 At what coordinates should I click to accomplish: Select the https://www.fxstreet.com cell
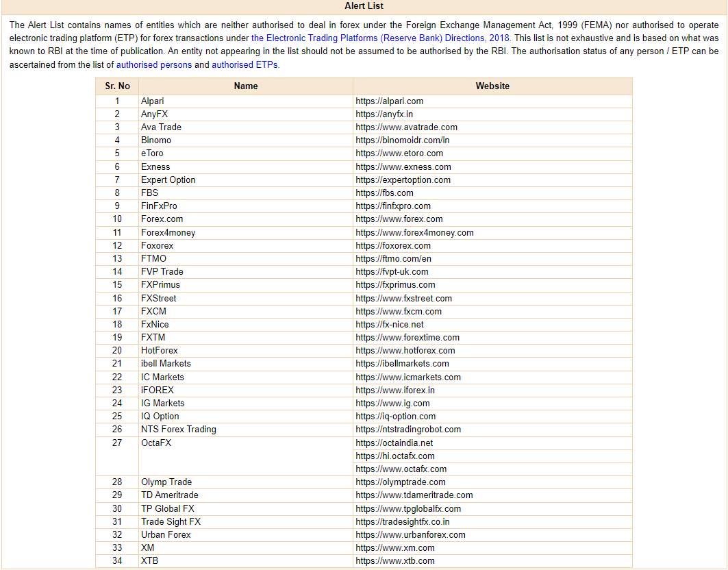[492, 298]
